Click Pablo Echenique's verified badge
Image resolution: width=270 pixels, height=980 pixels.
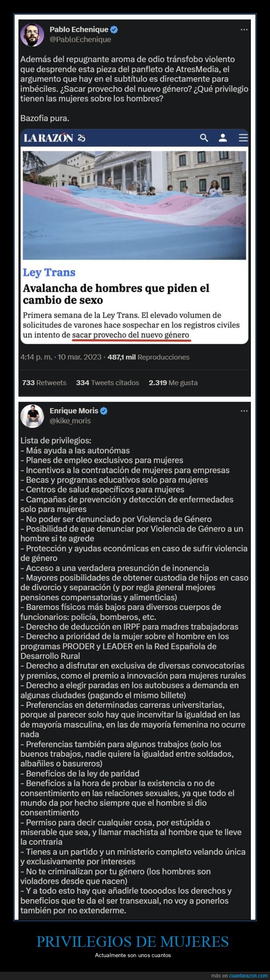(x=114, y=29)
